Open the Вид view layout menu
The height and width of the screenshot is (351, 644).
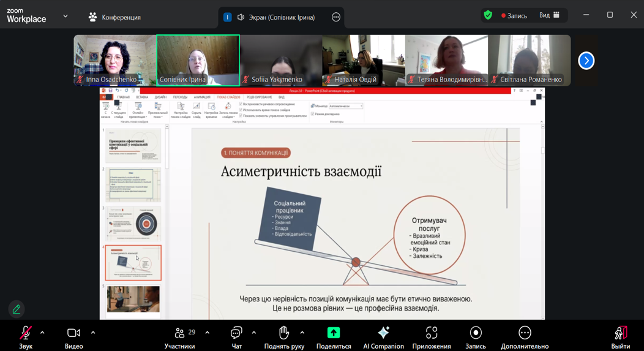[x=549, y=15]
